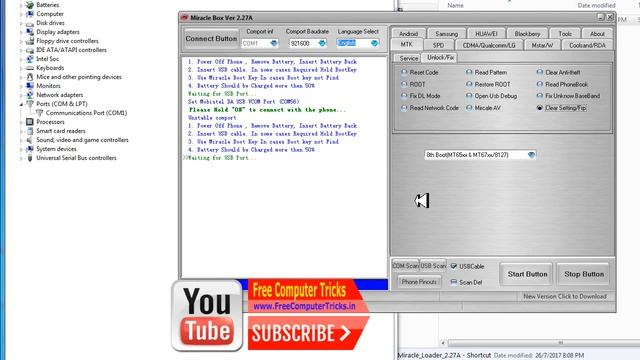Click the Batteries device icon
Image resolution: width=640 pixels, height=360 pixels.
30,5
